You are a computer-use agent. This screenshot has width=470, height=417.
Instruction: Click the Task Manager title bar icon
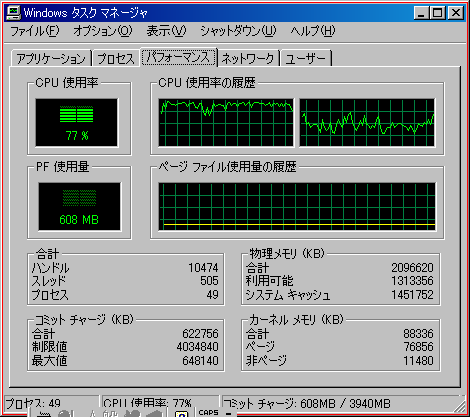pos(13,13)
